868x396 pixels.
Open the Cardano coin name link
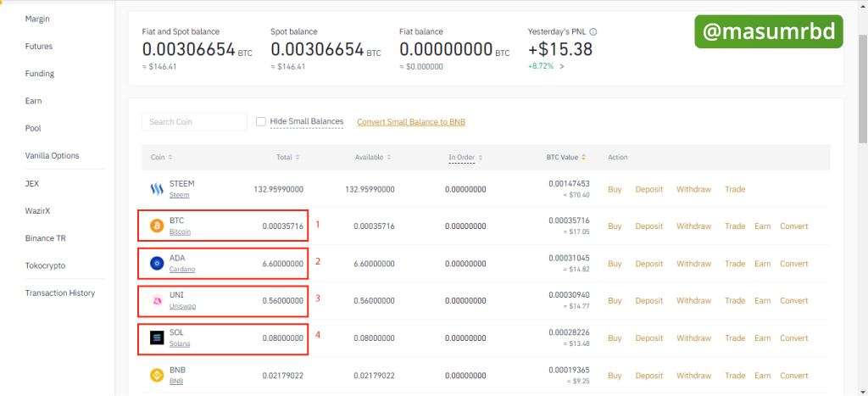click(182, 269)
